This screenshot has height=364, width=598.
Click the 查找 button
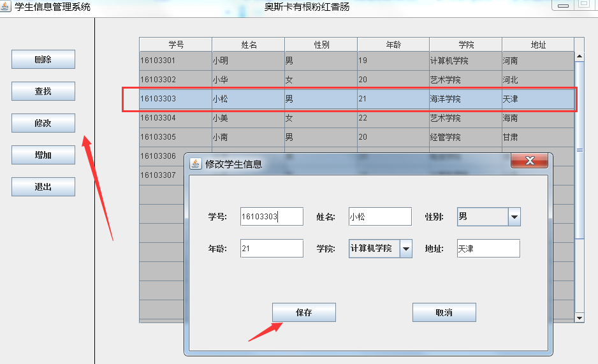point(43,91)
